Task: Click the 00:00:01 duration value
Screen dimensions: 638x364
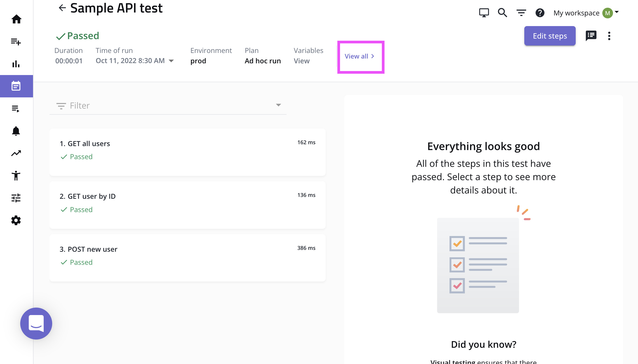Action: point(69,61)
